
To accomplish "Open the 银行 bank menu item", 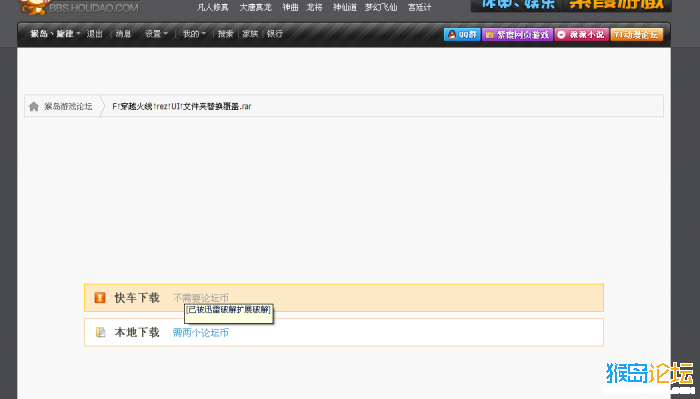I will click(275, 34).
